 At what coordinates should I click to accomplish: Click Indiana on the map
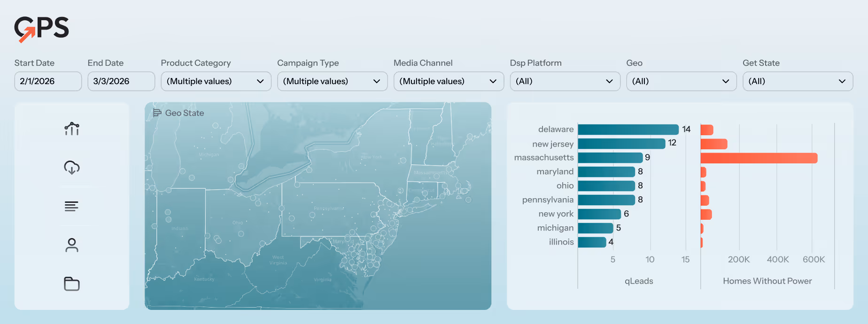pos(179,228)
